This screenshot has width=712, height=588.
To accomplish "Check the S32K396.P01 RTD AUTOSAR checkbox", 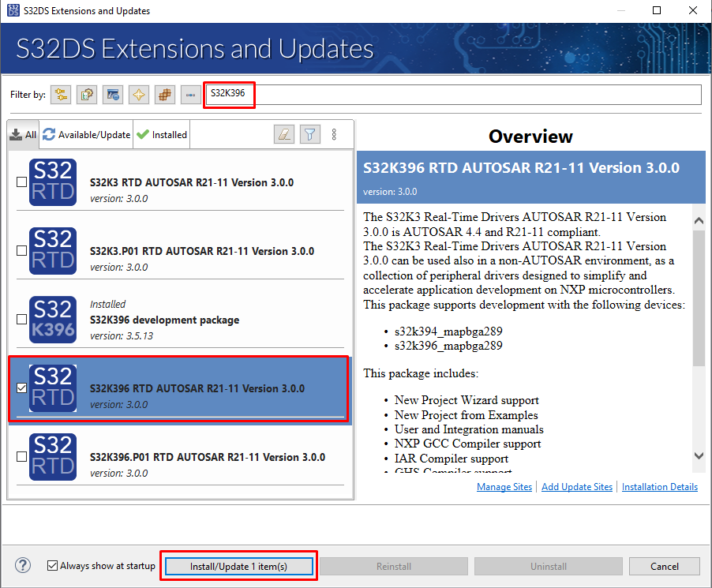I will [21, 457].
